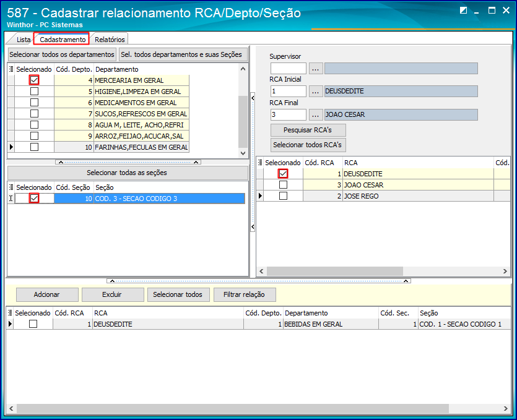Collapse left pane using lower vertical splitter arrow
Screen dimensions: 517x420
[253, 226]
